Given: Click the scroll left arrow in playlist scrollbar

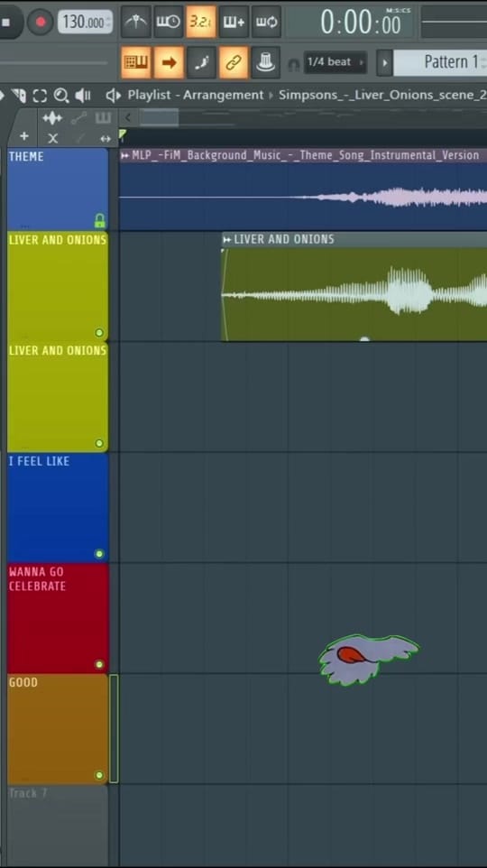Looking at the screenshot, I should click(x=128, y=117).
